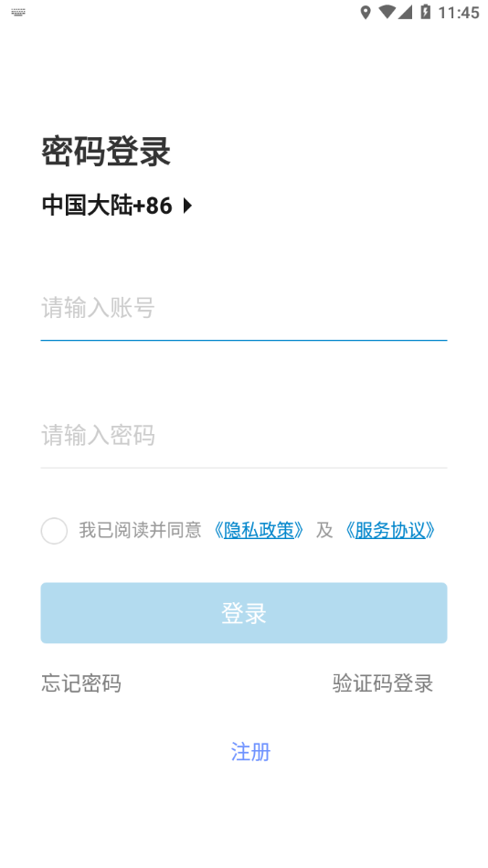
Task: Open the 《隐私政策》 privacy policy link
Action: (x=259, y=530)
